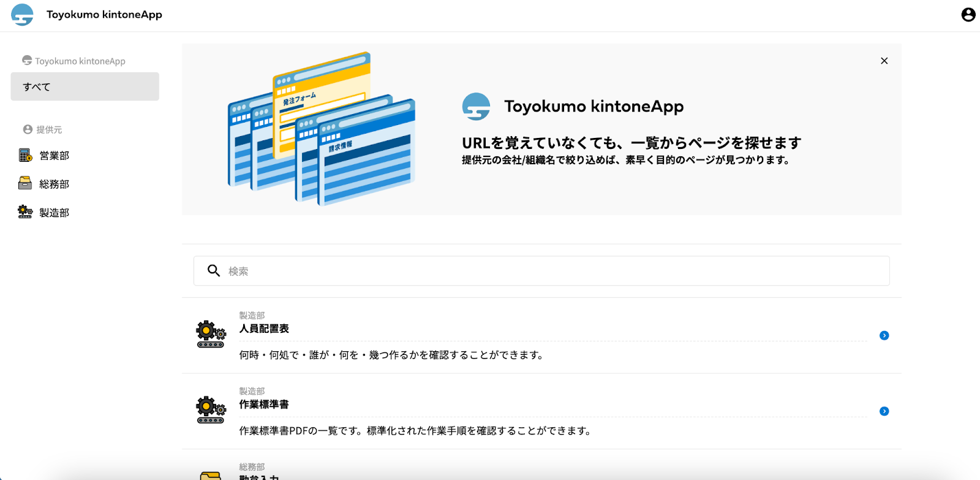Click the magnifying glass search icon
The width and height of the screenshot is (980, 480).
point(213,270)
